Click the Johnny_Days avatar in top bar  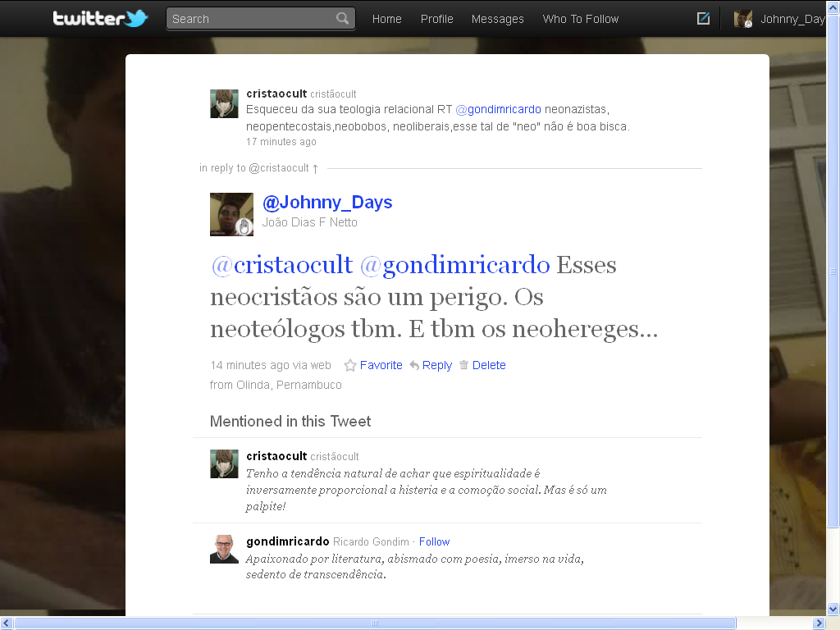pos(743,19)
